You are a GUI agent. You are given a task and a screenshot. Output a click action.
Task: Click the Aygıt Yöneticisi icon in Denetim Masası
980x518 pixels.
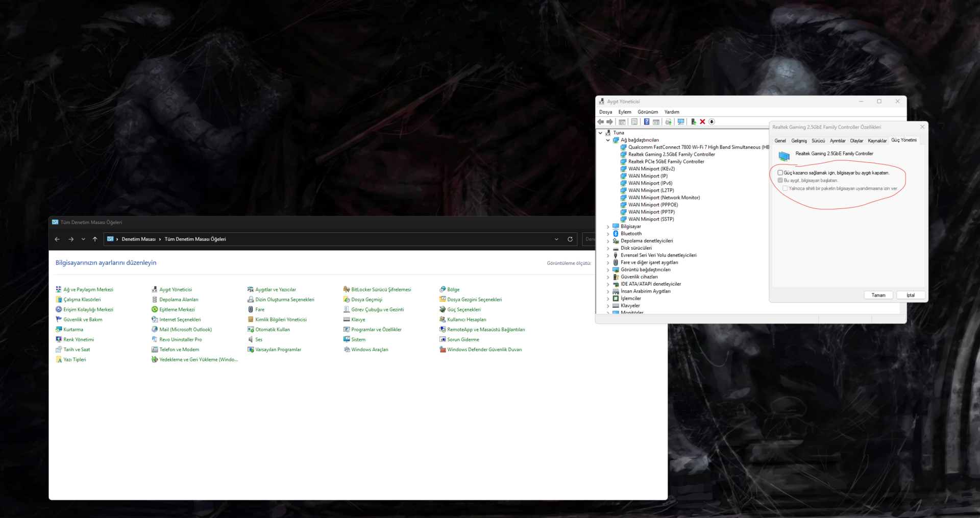155,289
